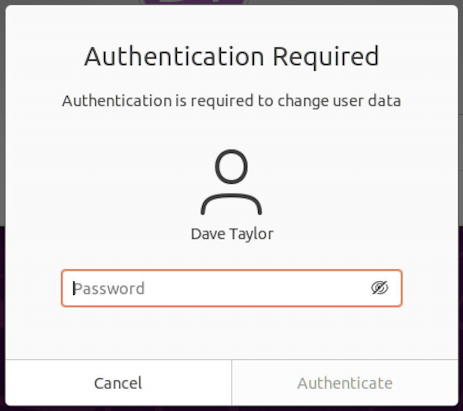Select the Dave Taylor user name label
The width and height of the screenshot is (463, 411).
point(232,234)
